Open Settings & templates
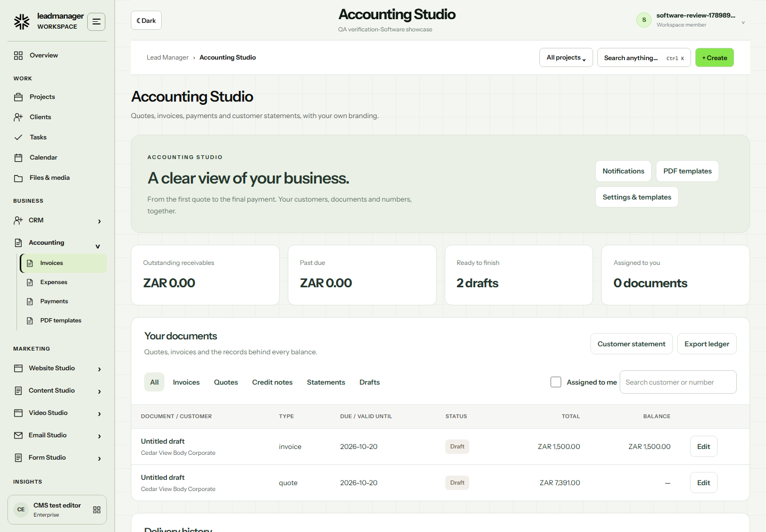This screenshot has width=766, height=532. pos(637,197)
